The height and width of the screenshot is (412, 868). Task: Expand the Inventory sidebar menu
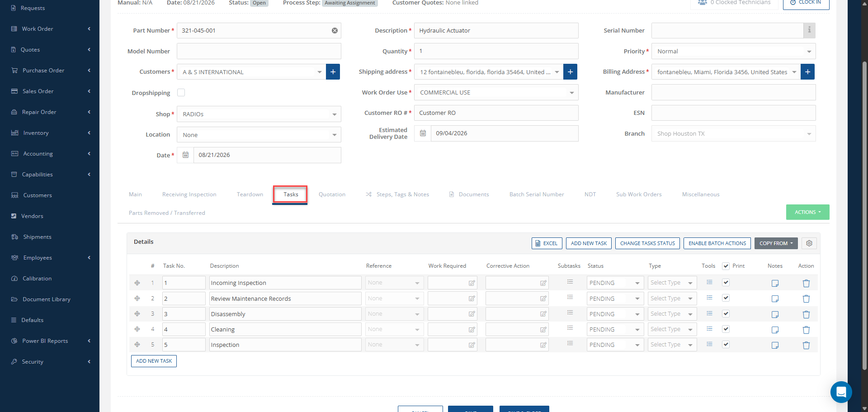pos(50,133)
